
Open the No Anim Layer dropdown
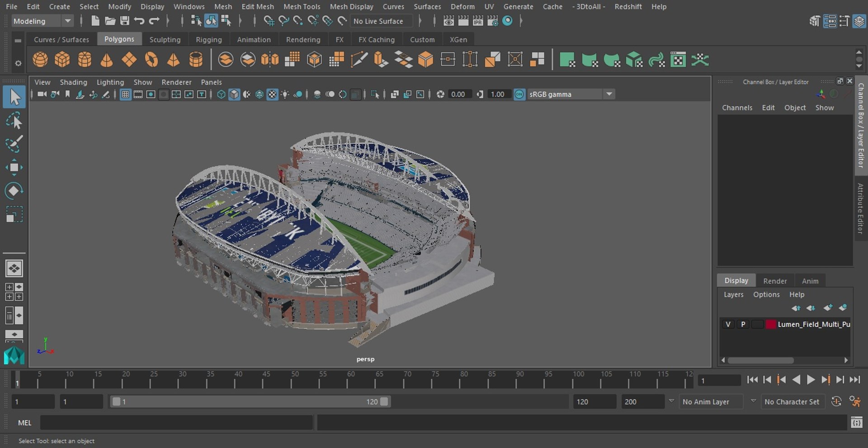pyautogui.click(x=712, y=402)
